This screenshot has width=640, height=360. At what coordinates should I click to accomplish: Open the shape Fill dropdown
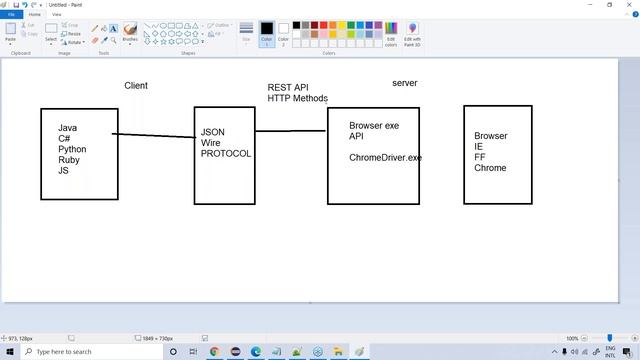pyautogui.click(x=216, y=34)
